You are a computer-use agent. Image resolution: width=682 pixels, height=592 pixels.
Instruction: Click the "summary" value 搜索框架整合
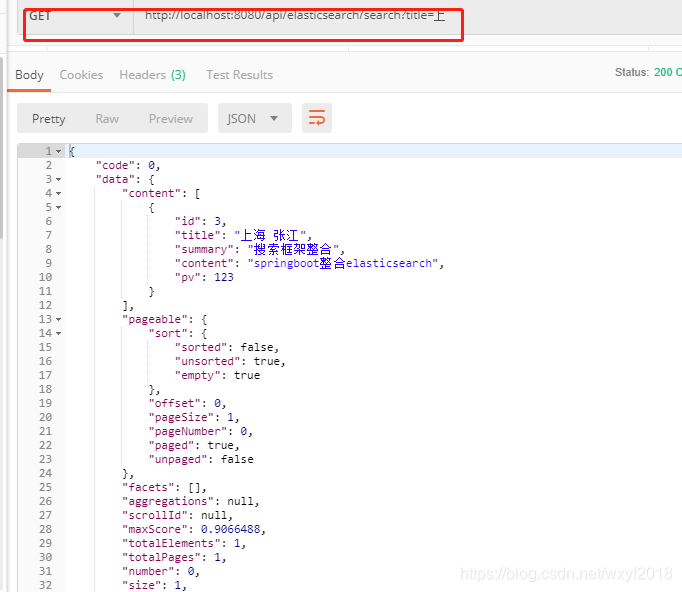(x=293, y=249)
